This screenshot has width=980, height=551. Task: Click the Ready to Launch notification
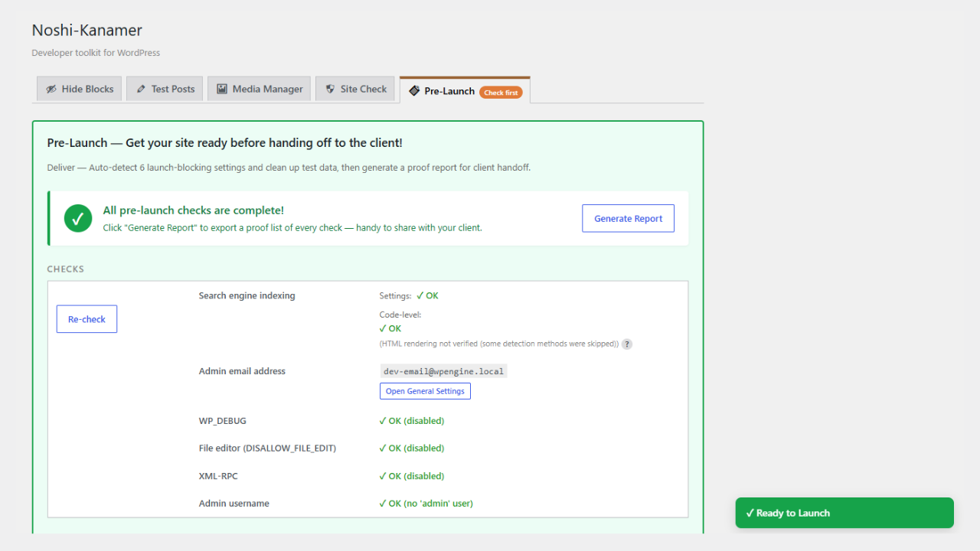coord(844,513)
